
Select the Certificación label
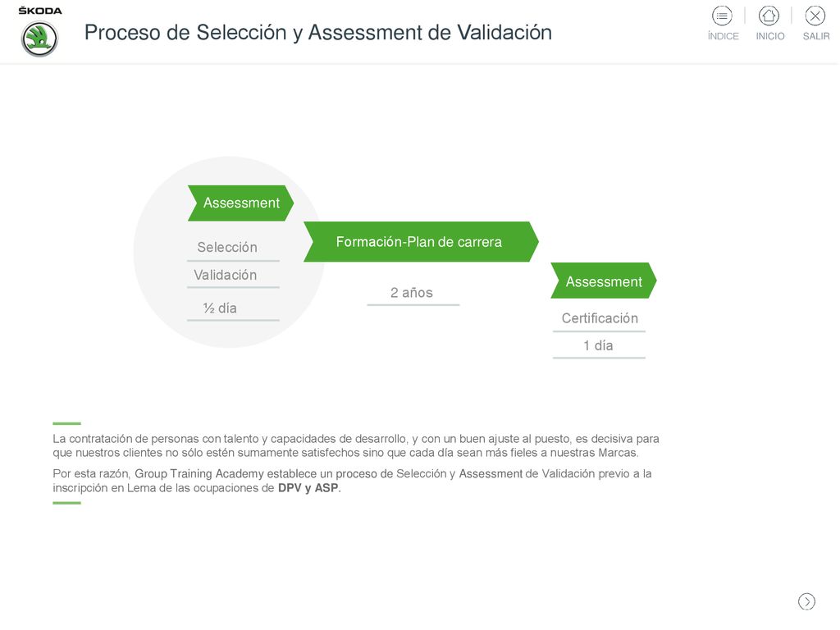600,318
